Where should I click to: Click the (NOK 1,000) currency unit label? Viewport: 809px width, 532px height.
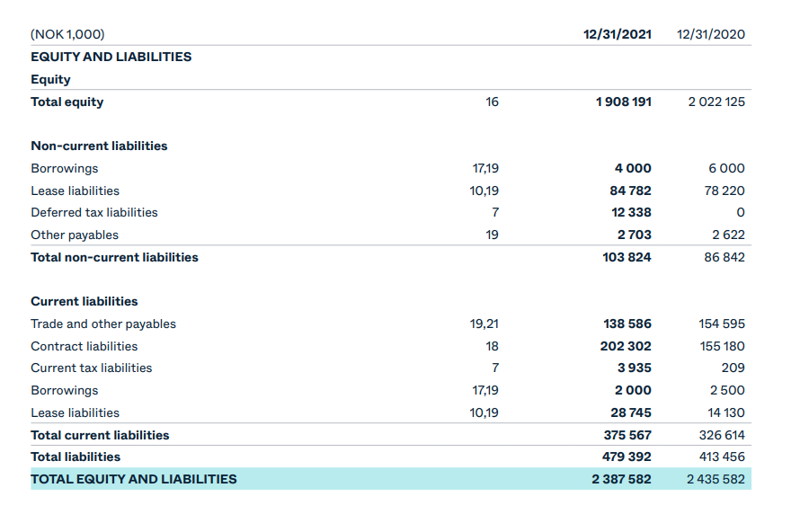pyautogui.click(x=67, y=34)
